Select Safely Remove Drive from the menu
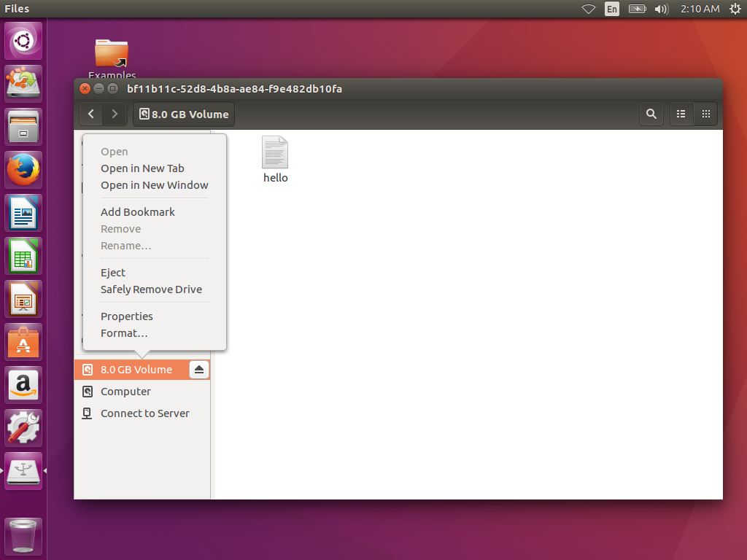 (151, 289)
